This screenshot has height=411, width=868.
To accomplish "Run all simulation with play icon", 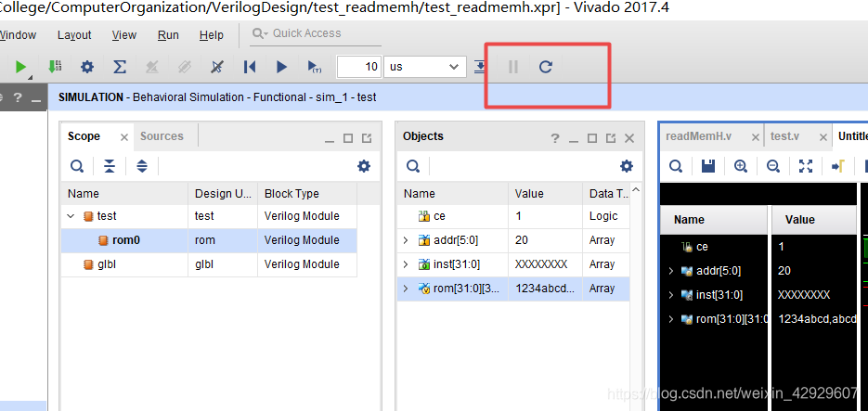I will tap(282, 67).
